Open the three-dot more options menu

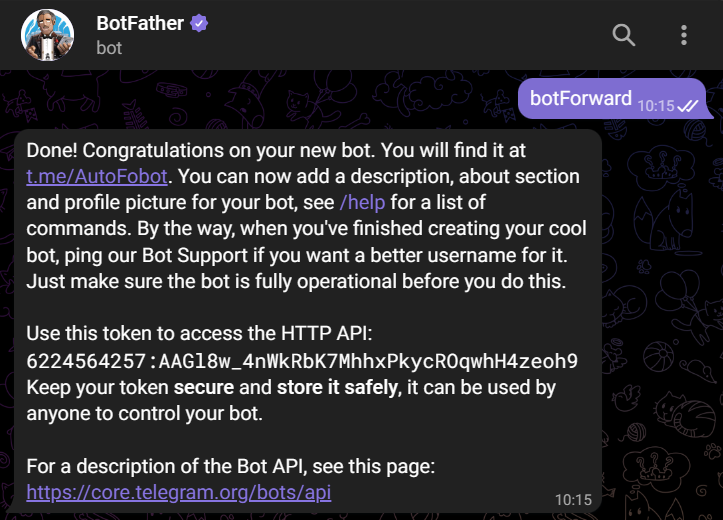[x=684, y=35]
